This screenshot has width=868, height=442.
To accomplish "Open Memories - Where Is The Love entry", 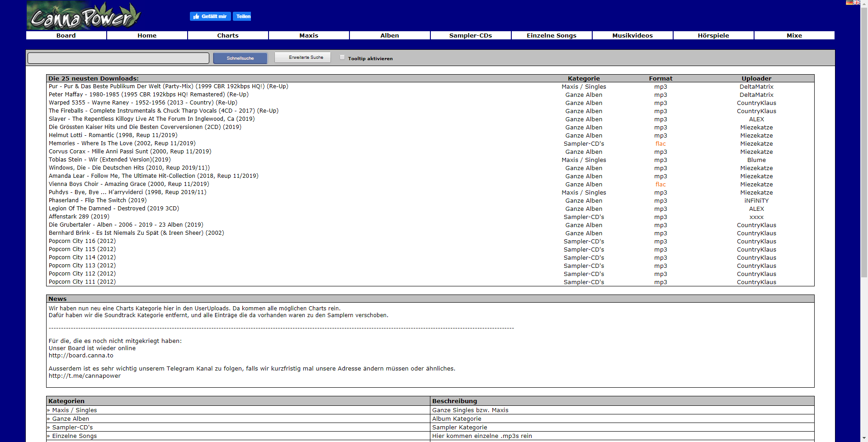I will (x=122, y=143).
